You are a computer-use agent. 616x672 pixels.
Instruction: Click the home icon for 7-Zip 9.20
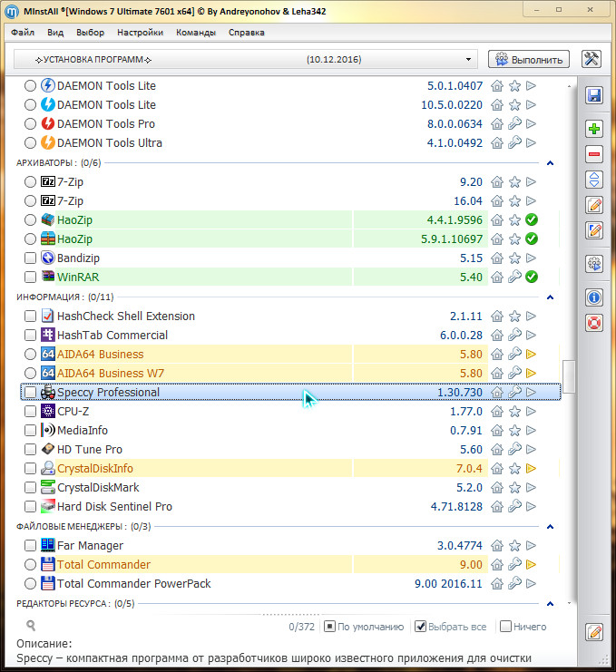coord(497,182)
